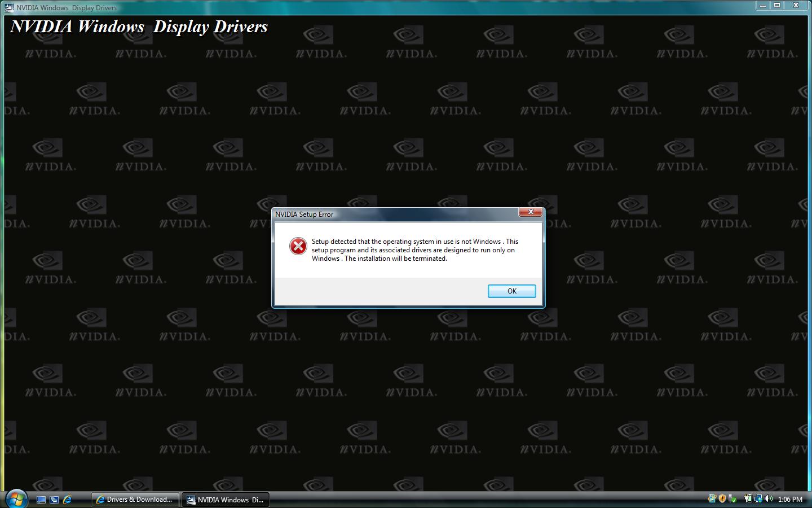This screenshot has height=508, width=812.
Task: Click Switch between windows quick launch icon
Action: coord(54,500)
